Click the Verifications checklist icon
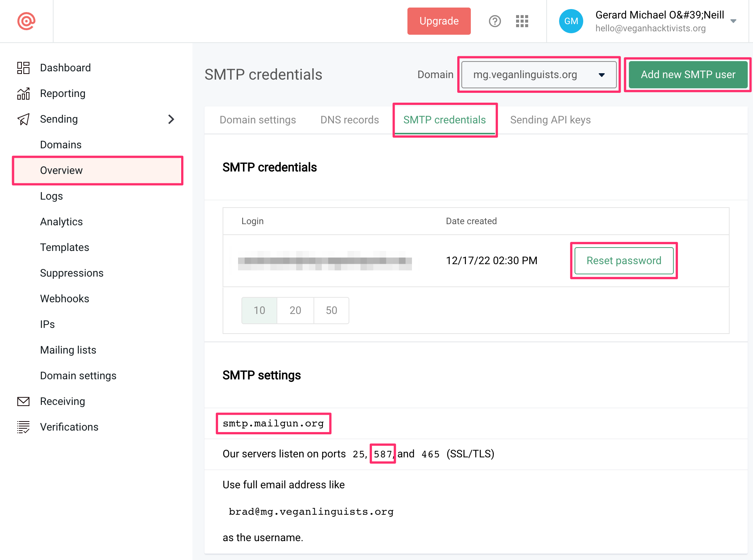This screenshot has height=560, width=753. [x=23, y=427]
